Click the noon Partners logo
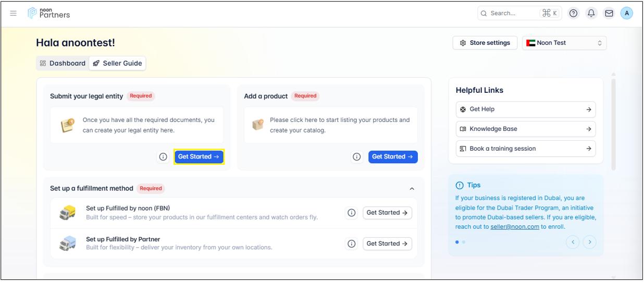This screenshot has width=644, height=282. click(x=49, y=13)
